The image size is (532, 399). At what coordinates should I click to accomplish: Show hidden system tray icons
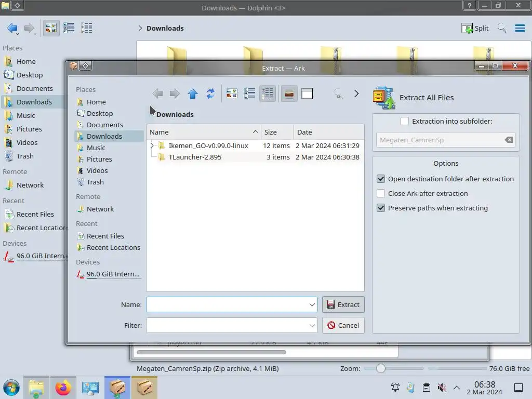[x=457, y=388]
